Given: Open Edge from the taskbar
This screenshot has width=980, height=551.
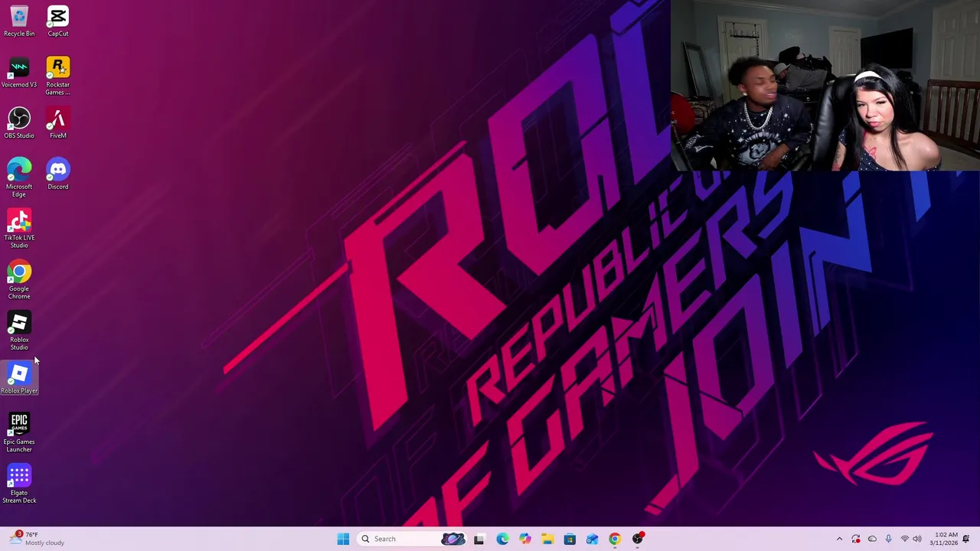Looking at the screenshot, I should pos(502,539).
